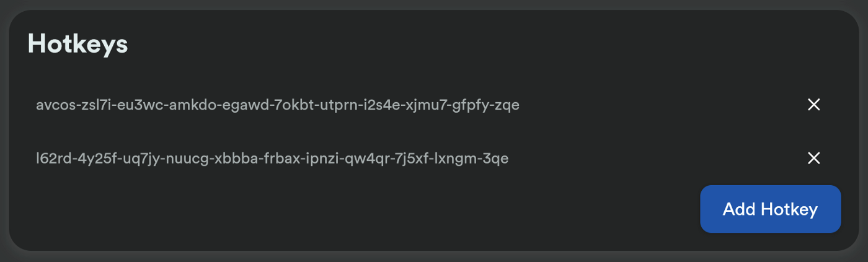The height and width of the screenshot is (262, 868).
Task: Click the Add Hotkey button
Action: [x=770, y=209]
